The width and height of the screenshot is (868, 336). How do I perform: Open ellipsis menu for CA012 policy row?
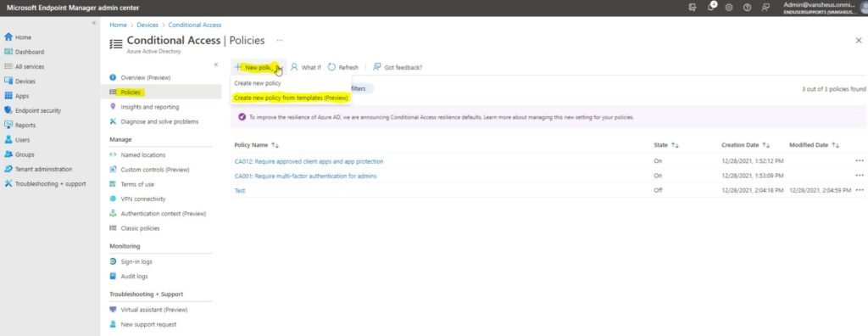[x=860, y=161]
